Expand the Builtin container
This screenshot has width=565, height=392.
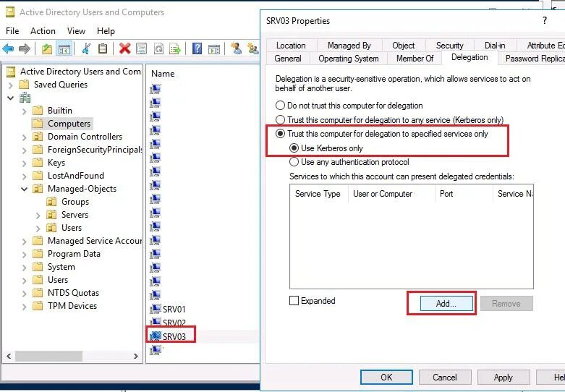coord(24,111)
